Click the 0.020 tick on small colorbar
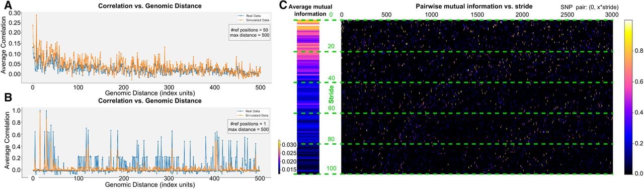 289,162
